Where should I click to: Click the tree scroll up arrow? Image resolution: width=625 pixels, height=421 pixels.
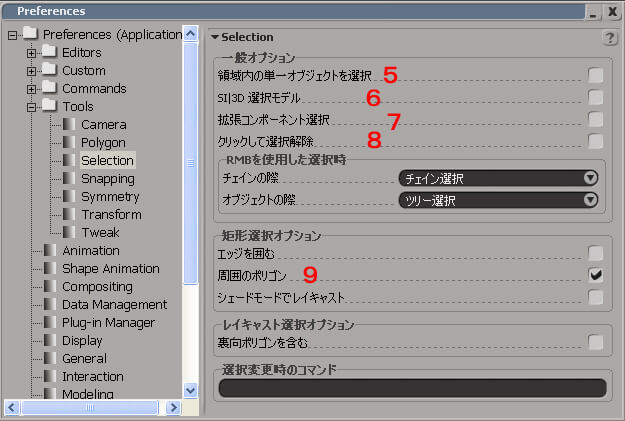click(191, 33)
